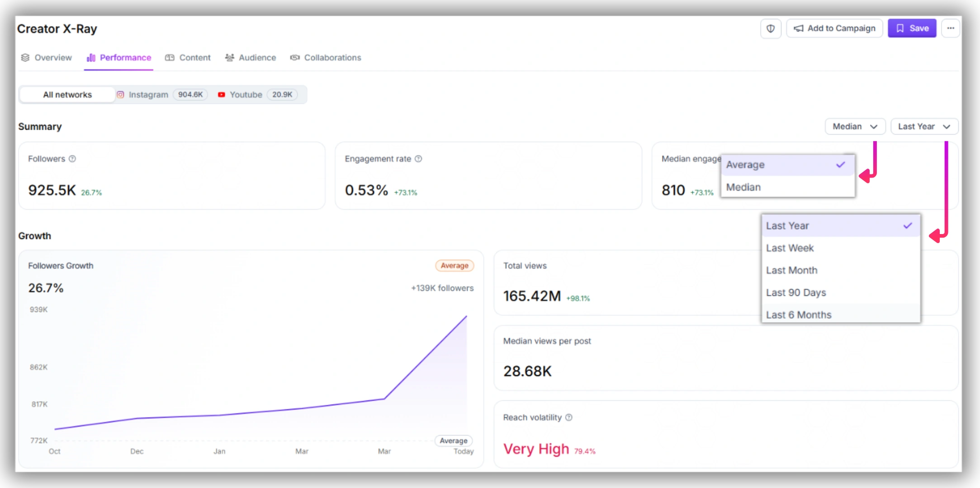Switch to the Audience tab
Image resolution: width=980 pixels, height=488 pixels.
click(x=251, y=57)
